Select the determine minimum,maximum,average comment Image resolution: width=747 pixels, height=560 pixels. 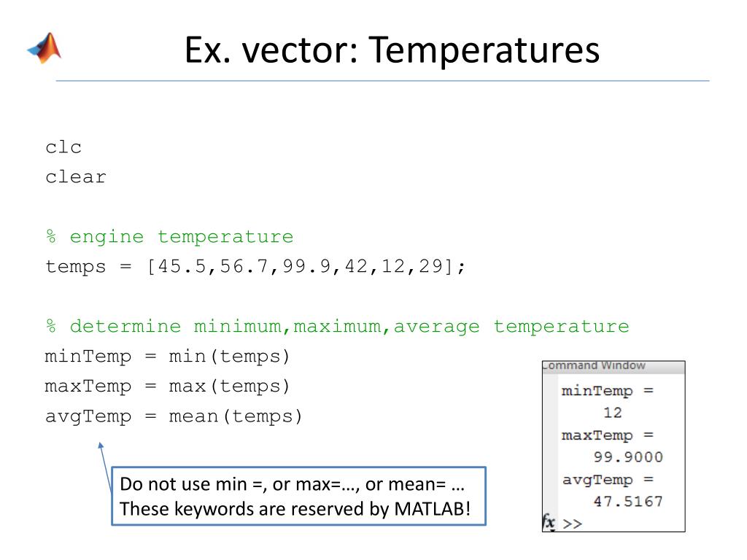[337, 326]
